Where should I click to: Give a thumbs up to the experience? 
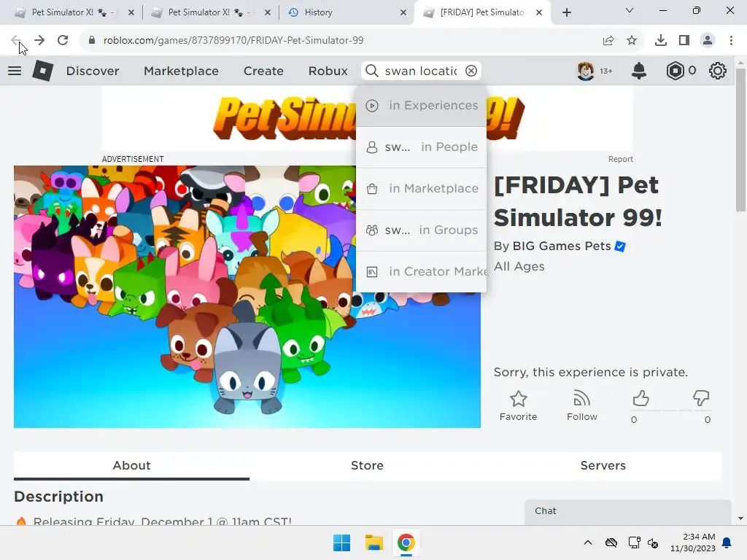[640, 398]
